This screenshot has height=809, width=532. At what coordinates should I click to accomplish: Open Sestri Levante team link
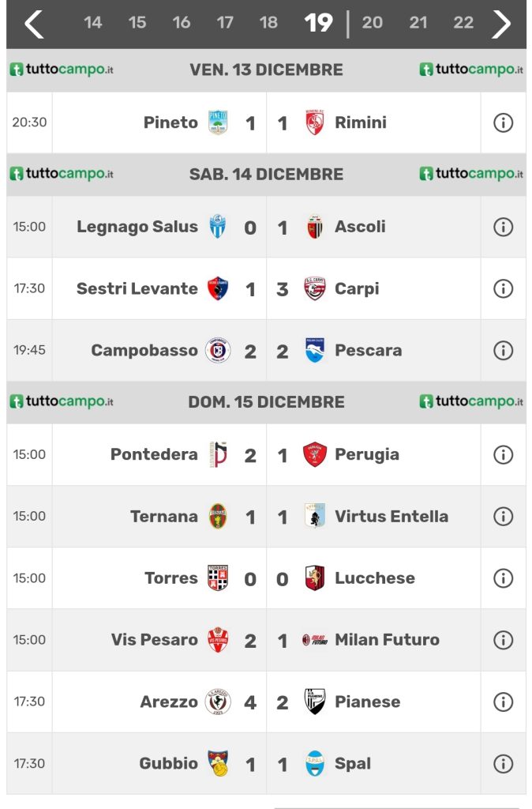pyautogui.click(x=137, y=289)
